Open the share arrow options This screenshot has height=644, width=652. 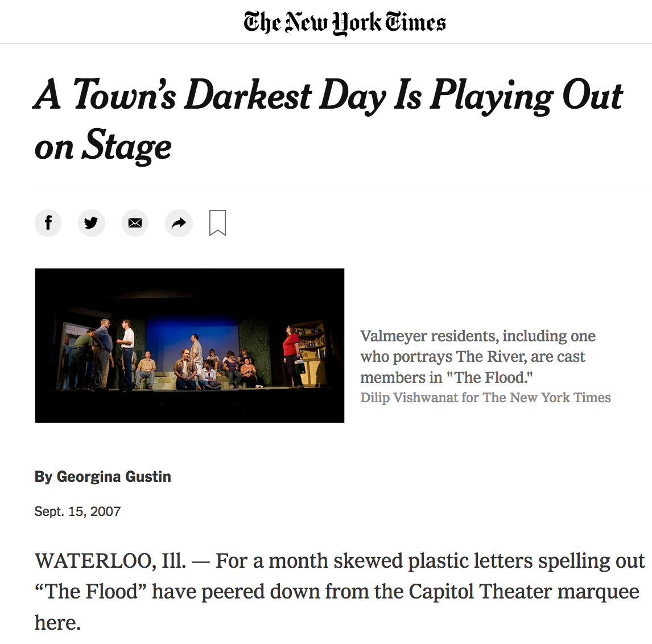[x=179, y=223]
